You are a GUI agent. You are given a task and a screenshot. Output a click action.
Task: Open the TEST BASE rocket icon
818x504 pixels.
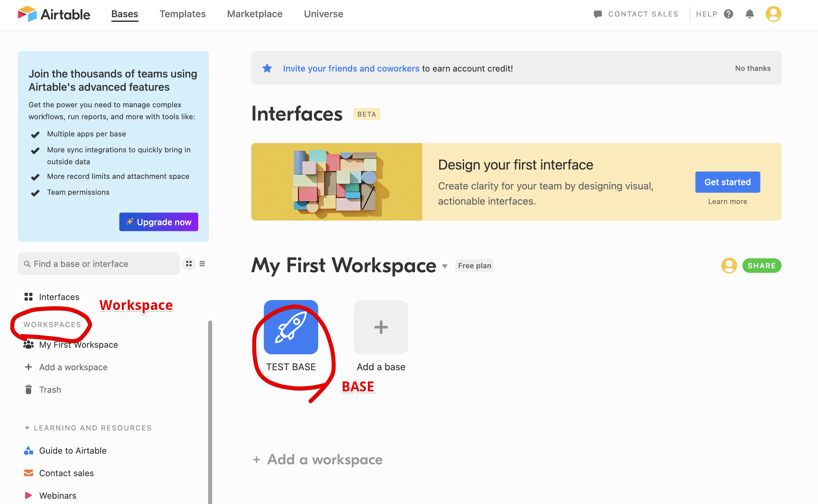(x=291, y=327)
